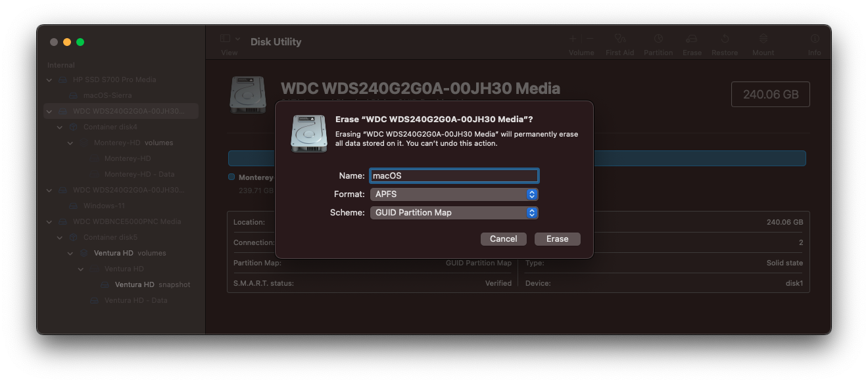
Task: Select Monterey-HD - Data in sidebar
Action: click(x=121, y=174)
